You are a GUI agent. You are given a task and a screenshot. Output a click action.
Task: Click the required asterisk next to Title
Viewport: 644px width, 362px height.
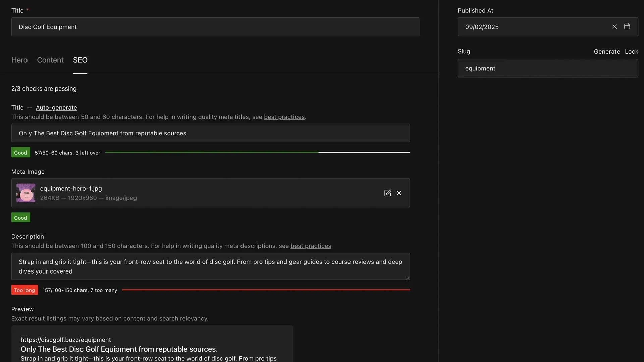(27, 9)
